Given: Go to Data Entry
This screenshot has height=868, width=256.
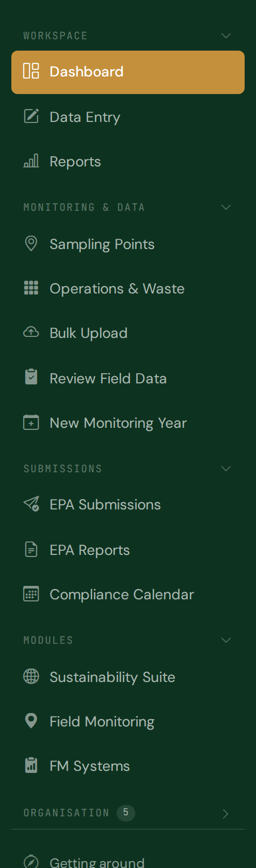Looking at the screenshot, I should point(128,117).
